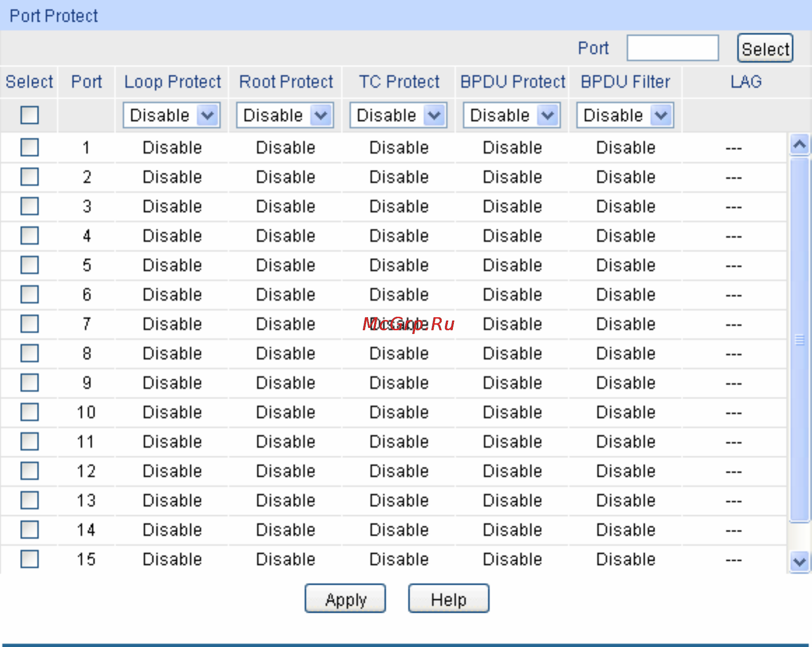The height and width of the screenshot is (647, 812).
Task: Click the Select button next to Port field
Action: [765, 48]
